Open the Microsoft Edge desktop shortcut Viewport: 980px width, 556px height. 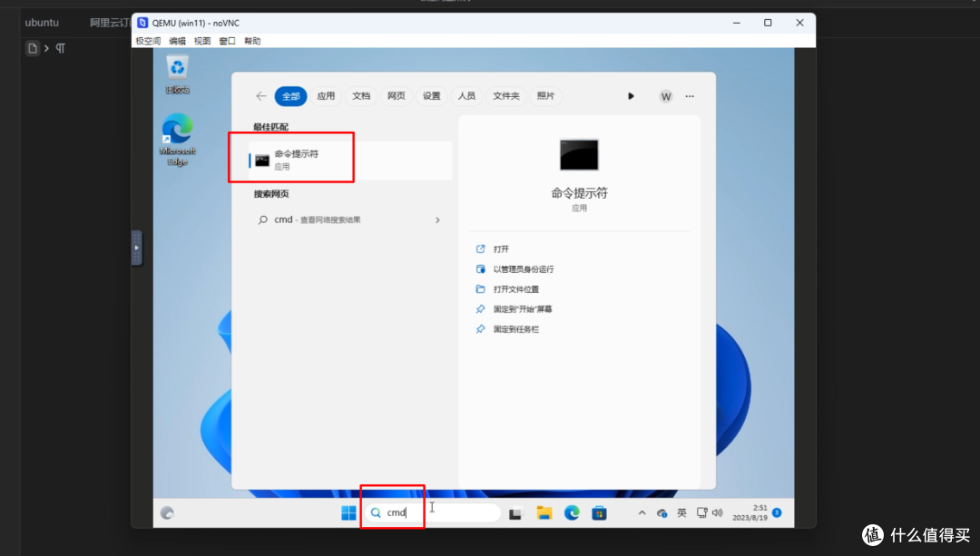coord(178,140)
